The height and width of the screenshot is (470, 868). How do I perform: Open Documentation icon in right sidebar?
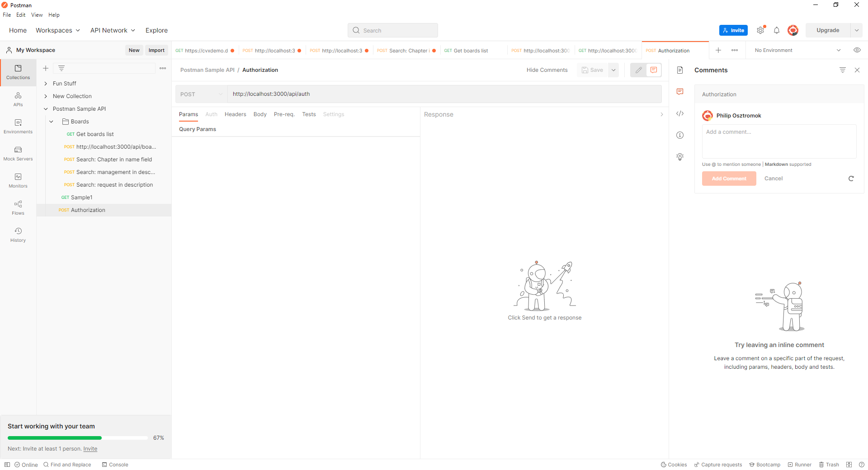pos(680,70)
